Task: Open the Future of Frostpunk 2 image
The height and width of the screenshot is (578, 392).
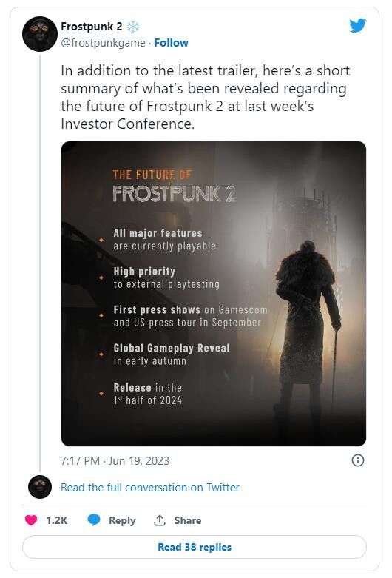Action: [x=214, y=293]
